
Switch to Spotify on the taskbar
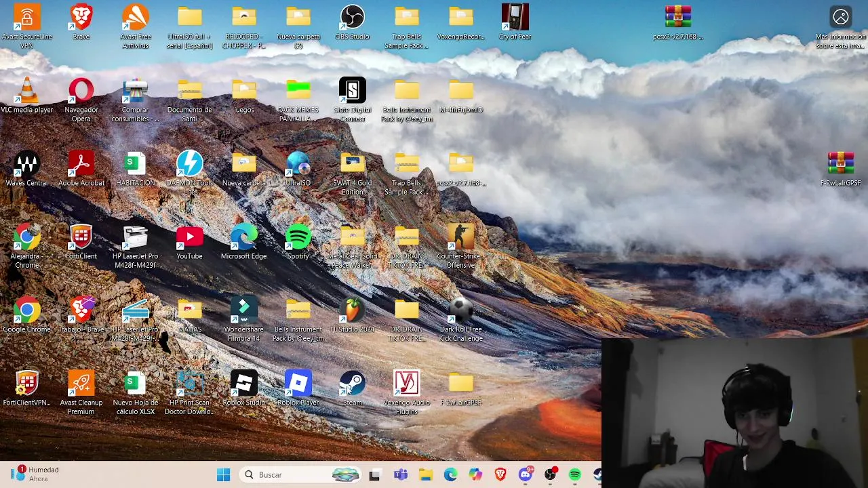pos(575,474)
